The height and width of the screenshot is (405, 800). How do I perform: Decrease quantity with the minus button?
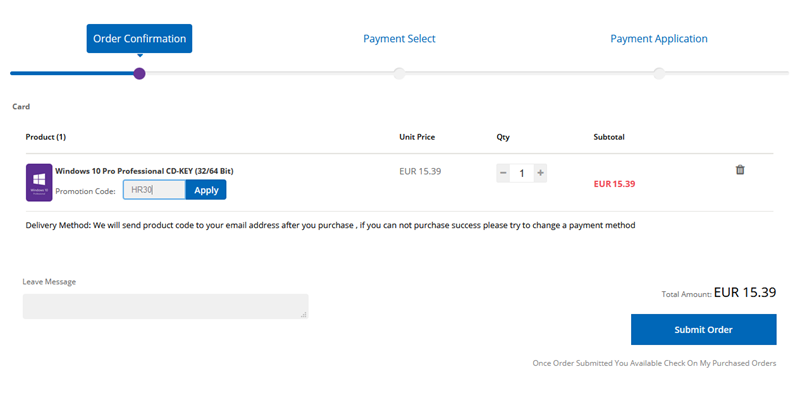point(503,173)
